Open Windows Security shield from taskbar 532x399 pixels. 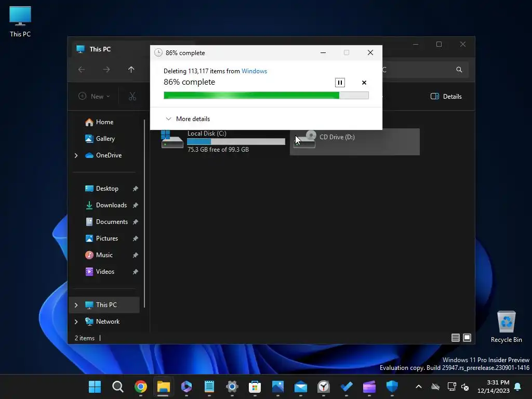click(392, 387)
